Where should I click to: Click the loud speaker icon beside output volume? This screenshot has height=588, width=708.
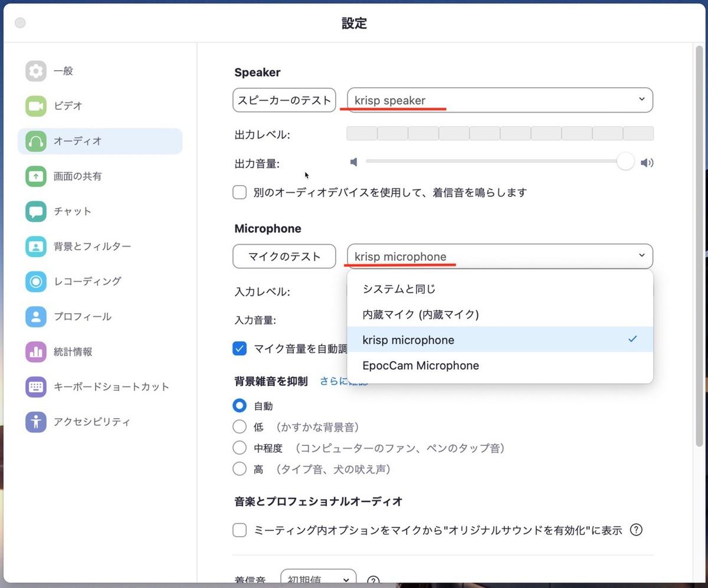pyautogui.click(x=647, y=163)
